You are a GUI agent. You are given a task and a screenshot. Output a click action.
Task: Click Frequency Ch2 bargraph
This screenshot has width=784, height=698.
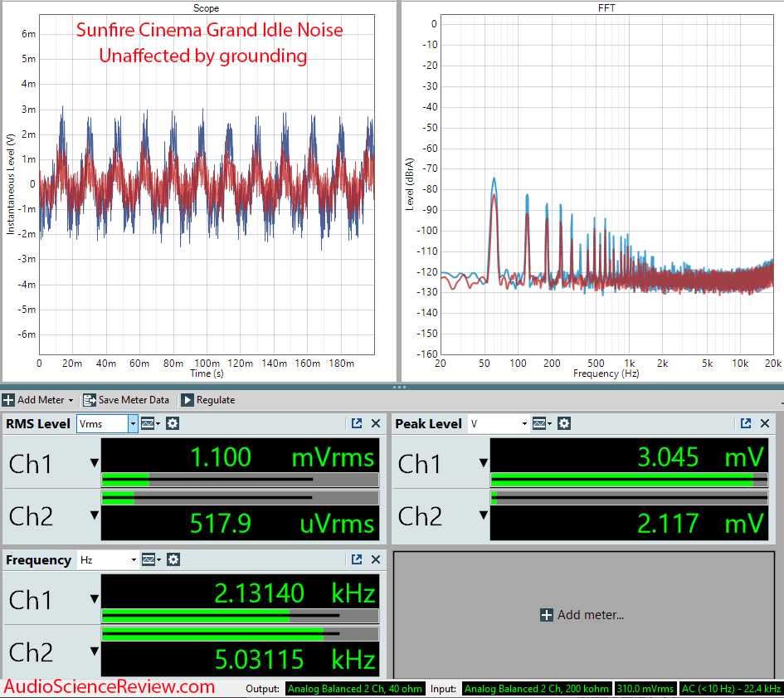coord(240,634)
